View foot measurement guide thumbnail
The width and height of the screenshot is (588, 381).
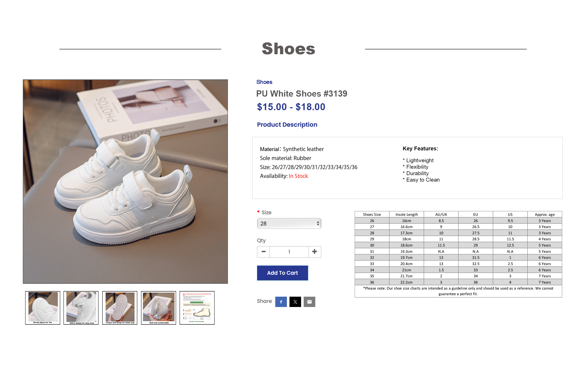pos(197,308)
